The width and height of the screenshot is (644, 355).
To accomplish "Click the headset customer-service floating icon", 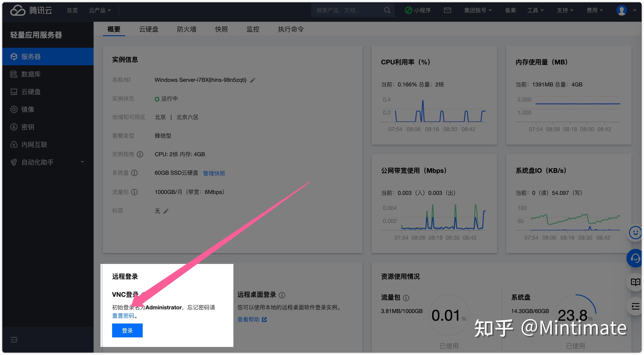I will [x=634, y=258].
